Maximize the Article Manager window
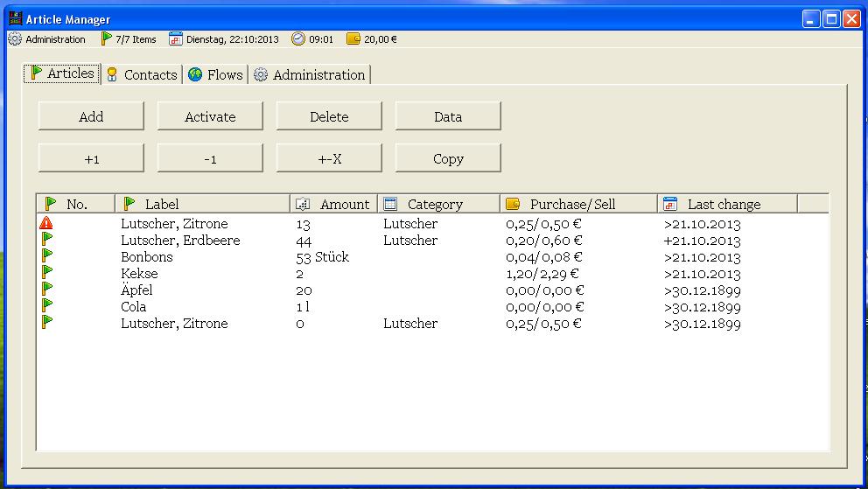The height and width of the screenshot is (489, 868). coord(831,19)
